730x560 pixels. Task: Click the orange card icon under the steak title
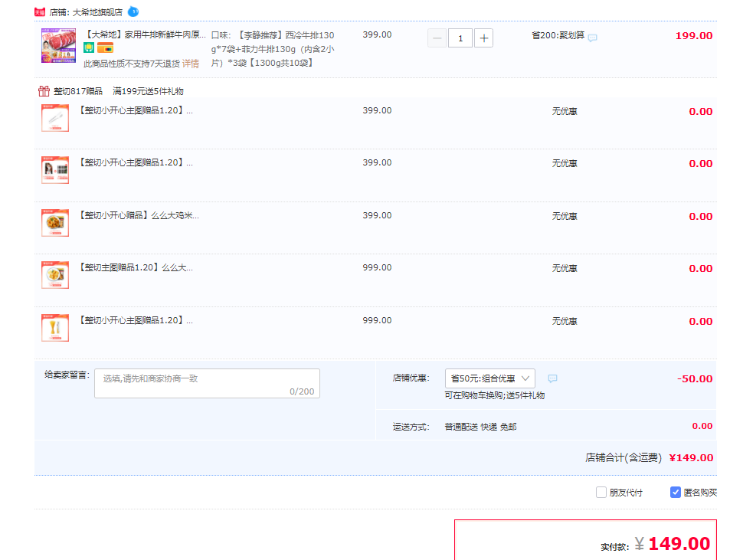point(105,47)
